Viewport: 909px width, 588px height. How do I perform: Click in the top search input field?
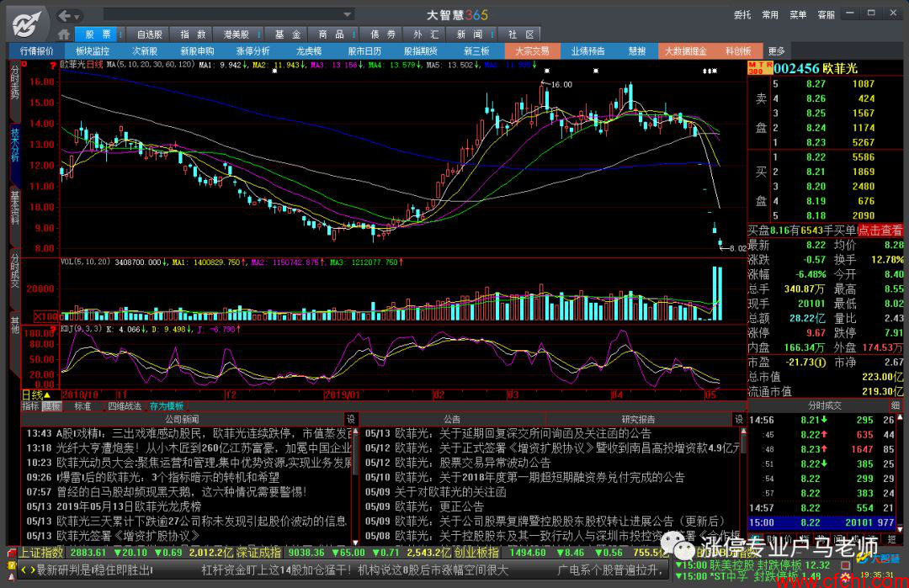click(222, 15)
